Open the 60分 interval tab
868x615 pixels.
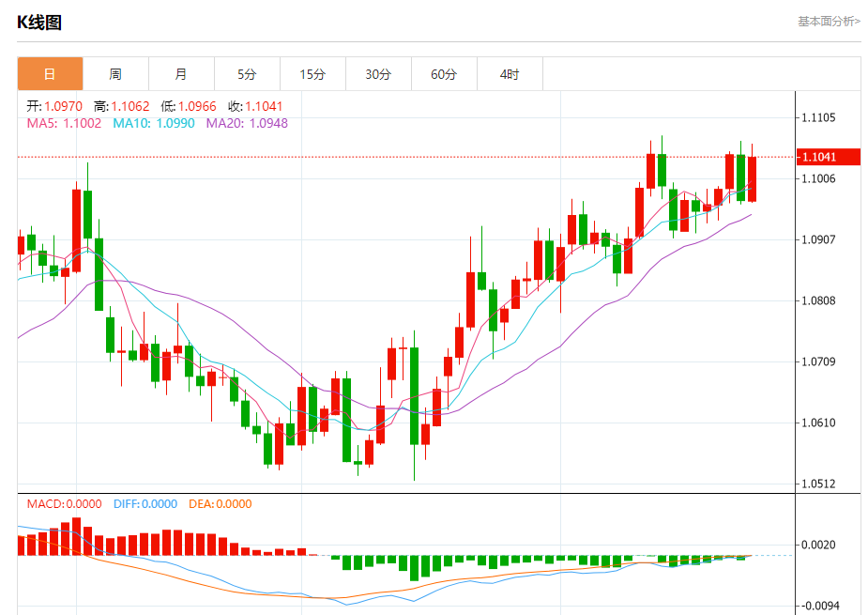pos(444,73)
